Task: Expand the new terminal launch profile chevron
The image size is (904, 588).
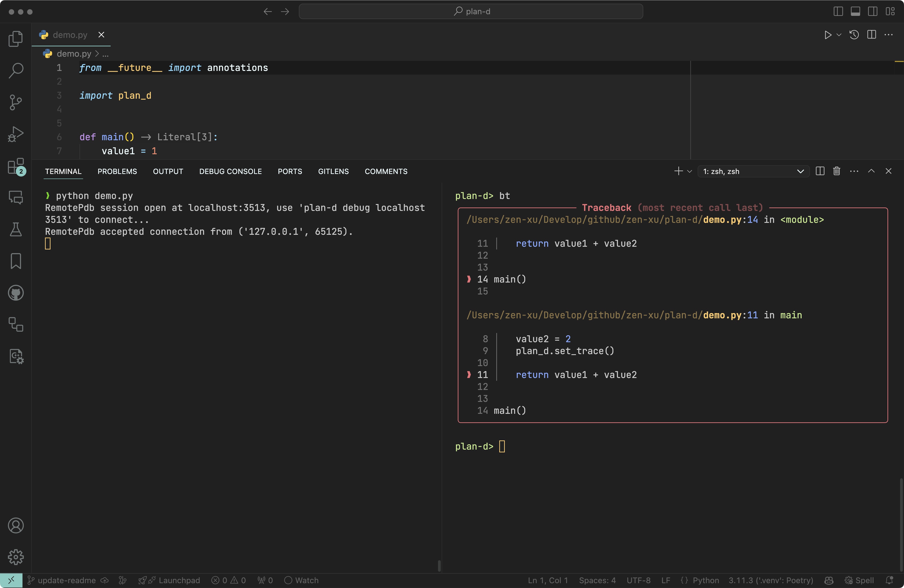Action: 690,171
